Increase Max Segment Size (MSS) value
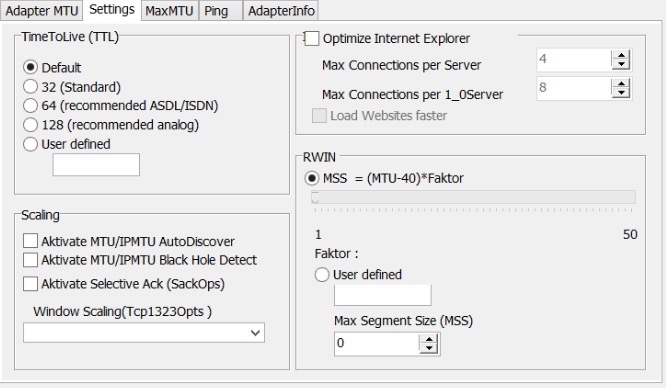This screenshot has width=666, height=388. point(429,339)
